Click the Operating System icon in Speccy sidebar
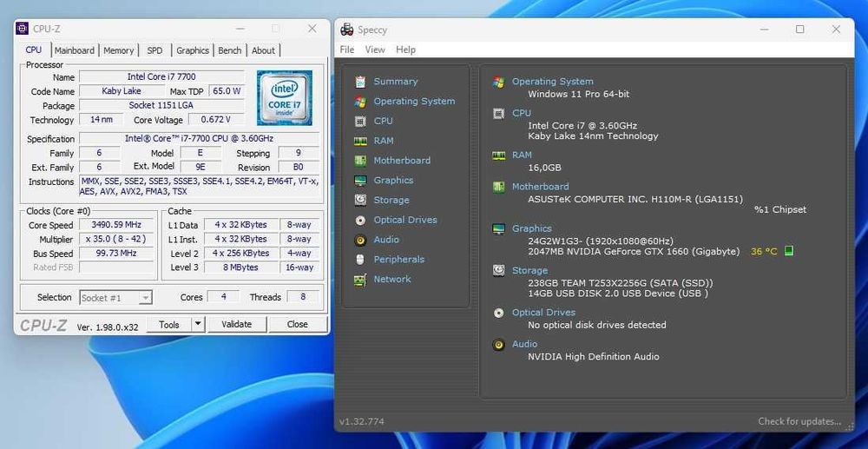 click(x=360, y=102)
